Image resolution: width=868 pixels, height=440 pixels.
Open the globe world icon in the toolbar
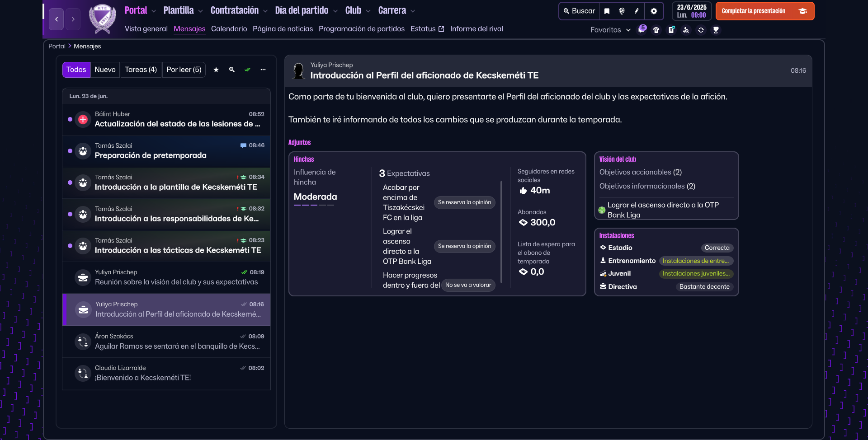[622, 11]
